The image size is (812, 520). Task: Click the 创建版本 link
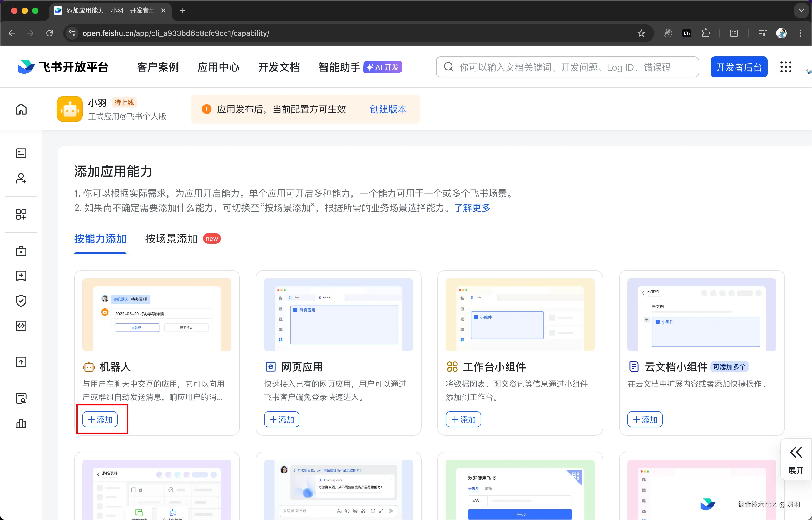[388, 109]
